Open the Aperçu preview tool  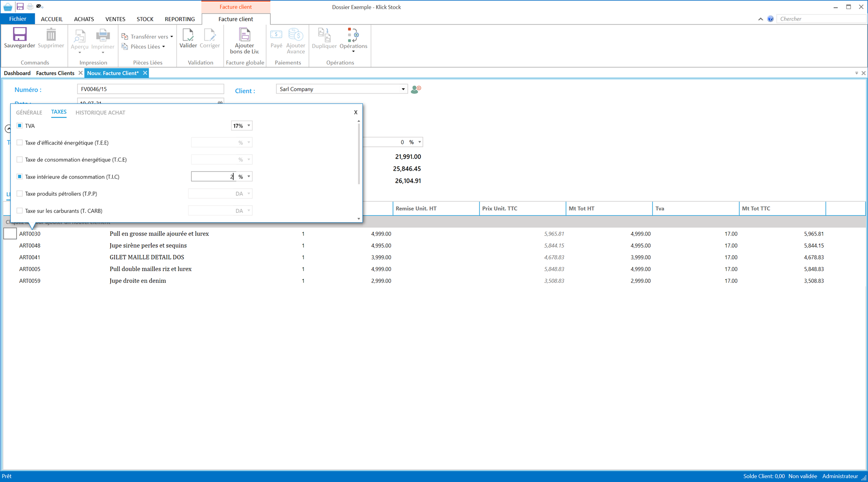click(x=79, y=36)
